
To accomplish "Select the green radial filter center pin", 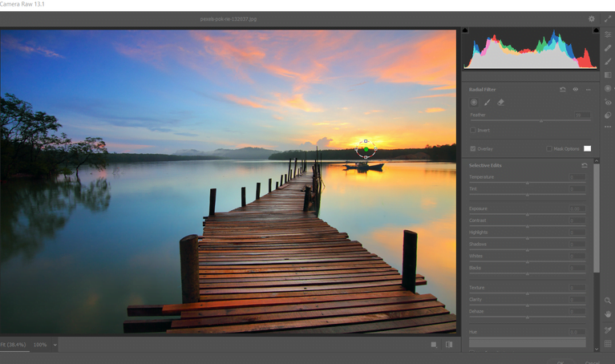I will click(366, 149).
